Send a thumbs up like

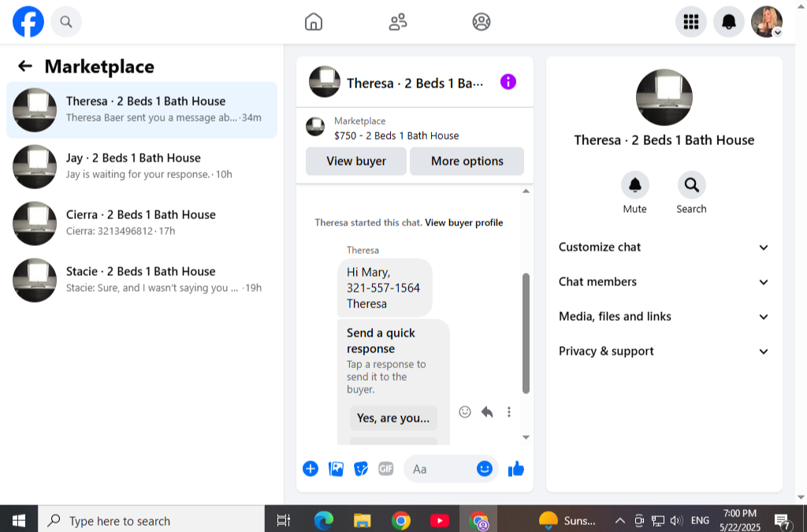tap(515, 469)
